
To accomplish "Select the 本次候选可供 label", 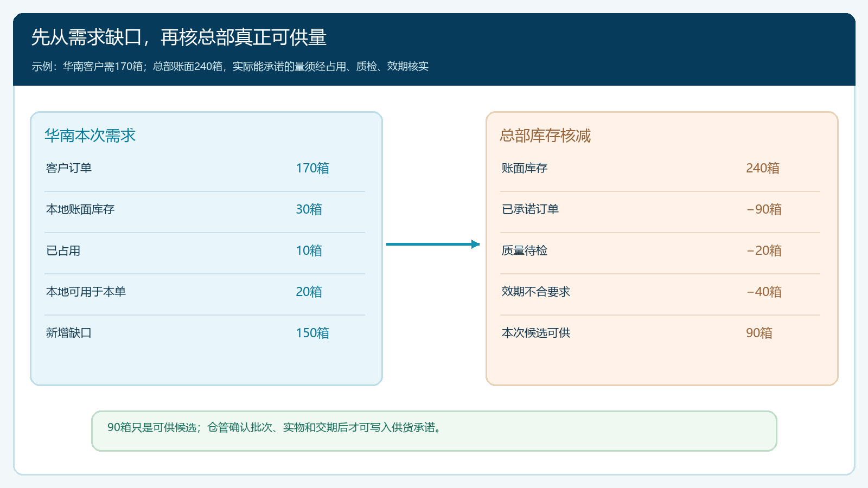I will [536, 333].
